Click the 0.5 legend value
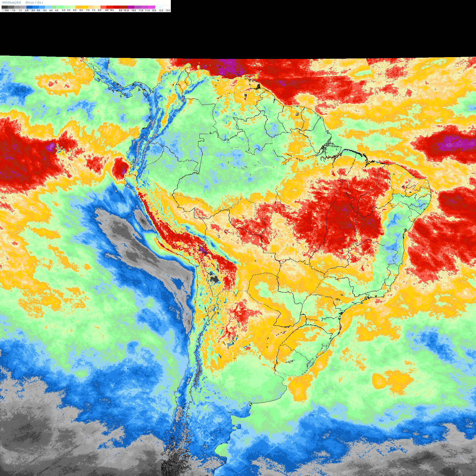Image resolution: width=476 pixels, height=476 pixels. point(7,10)
